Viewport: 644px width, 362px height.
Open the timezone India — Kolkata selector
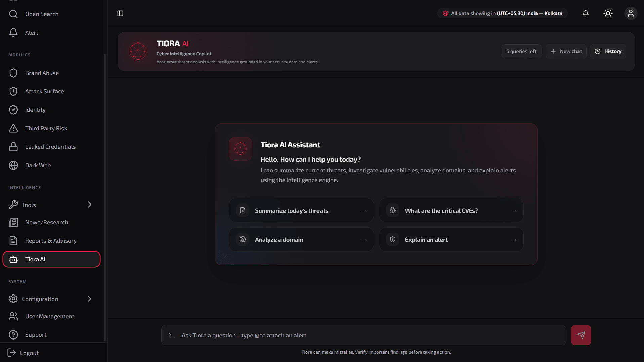pos(503,13)
